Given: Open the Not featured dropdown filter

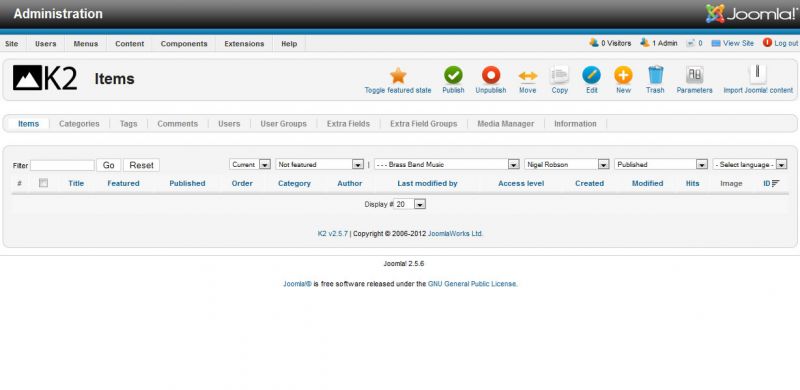Looking at the screenshot, I should (x=319, y=164).
